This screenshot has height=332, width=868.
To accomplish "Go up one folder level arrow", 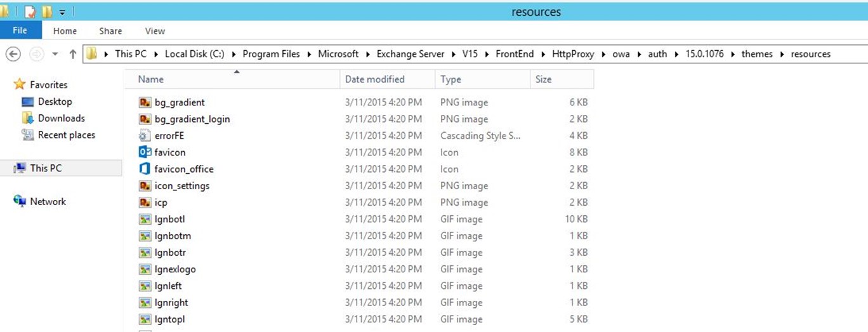I will (x=73, y=54).
